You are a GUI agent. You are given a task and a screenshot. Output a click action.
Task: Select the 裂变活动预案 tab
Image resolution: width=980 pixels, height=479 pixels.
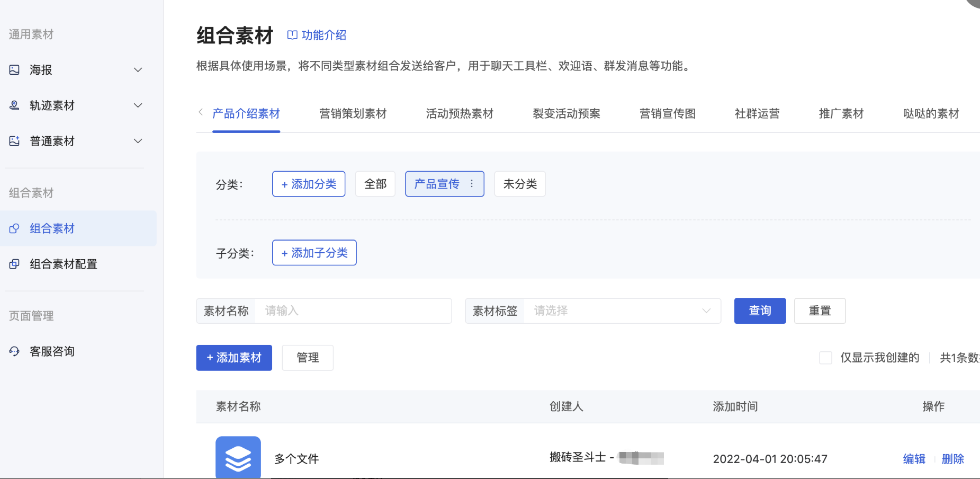[567, 113]
